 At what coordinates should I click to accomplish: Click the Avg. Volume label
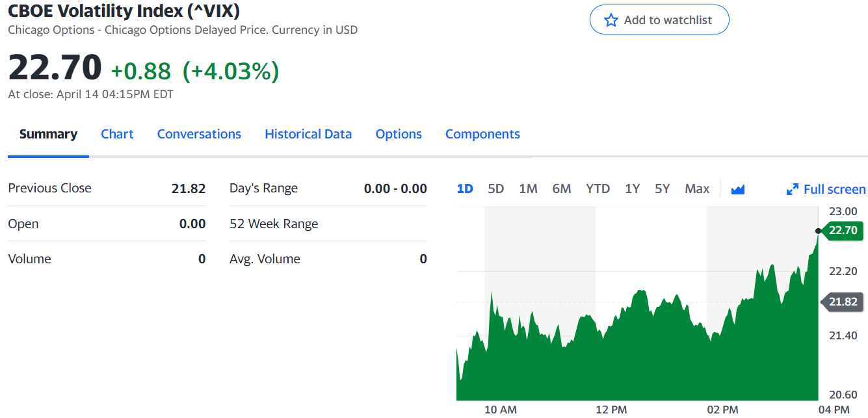point(265,259)
